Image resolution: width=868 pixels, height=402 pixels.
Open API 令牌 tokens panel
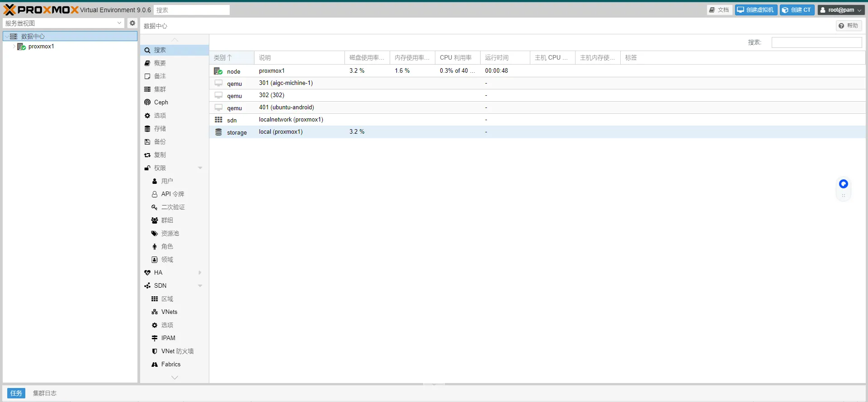pyautogui.click(x=175, y=194)
